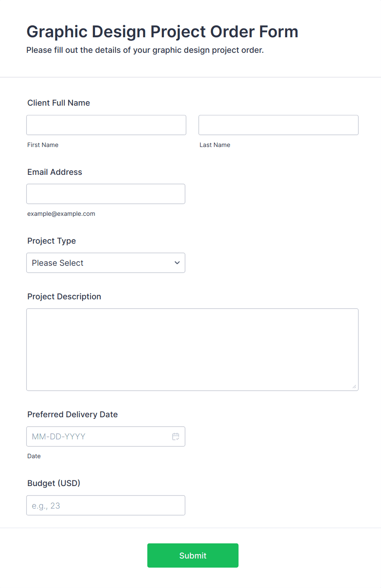Click the 'Graphic Design Project Order Form' heading

coord(162,32)
